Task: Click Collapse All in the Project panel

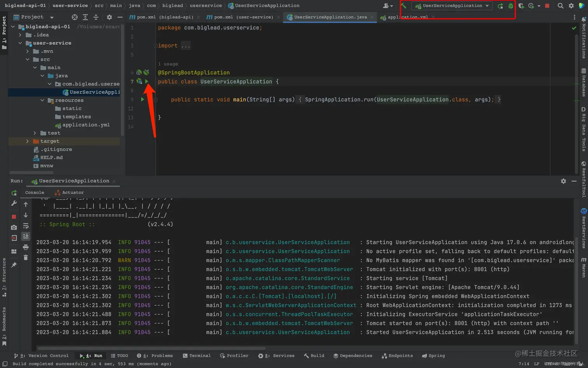Action: coord(96,17)
